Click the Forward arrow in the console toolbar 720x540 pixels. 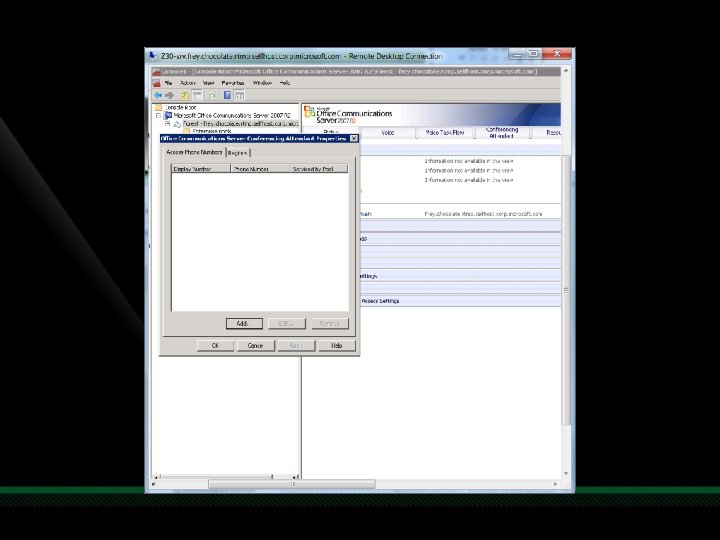click(x=169, y=95)
